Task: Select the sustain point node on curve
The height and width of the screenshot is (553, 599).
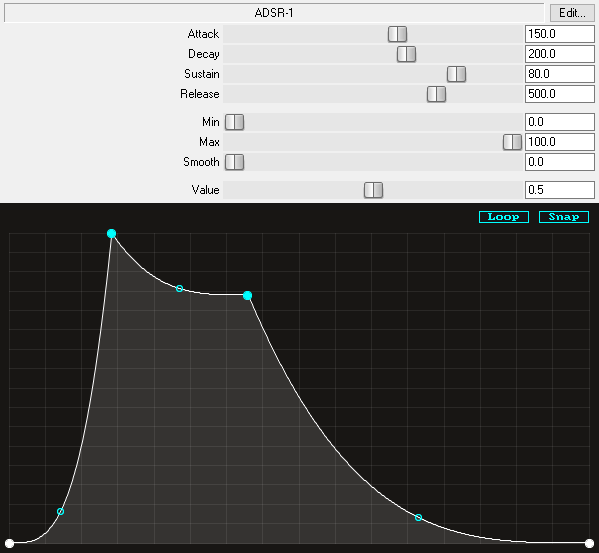Action: pyautogui.click(x=248, y=295)
